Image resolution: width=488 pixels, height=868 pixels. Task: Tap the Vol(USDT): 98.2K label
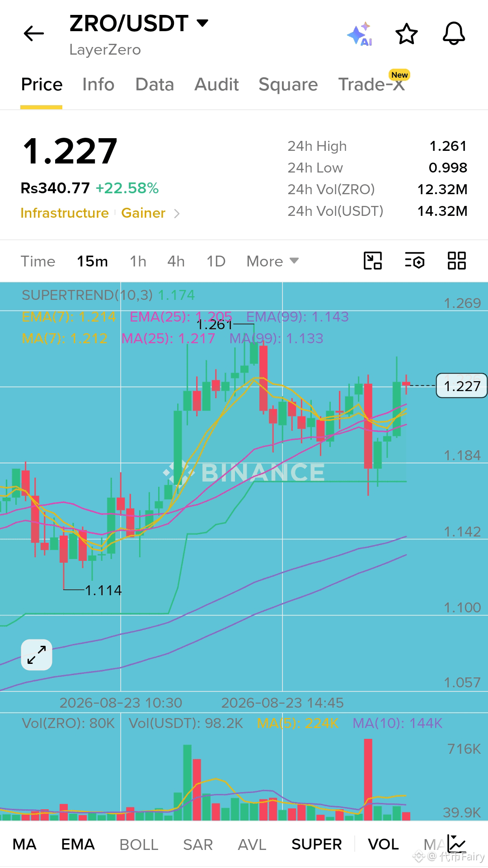186,723
